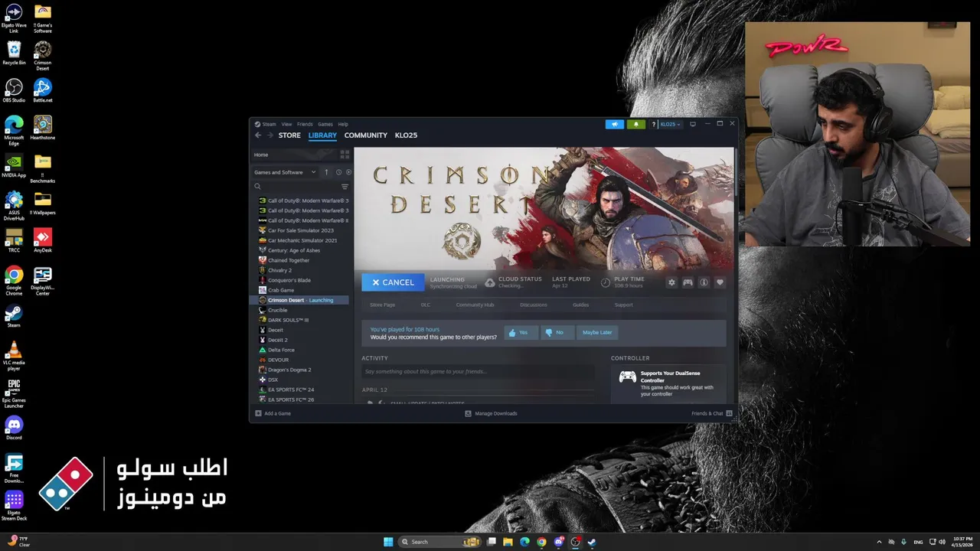
Task: Open Crimson Desert Guides link
Action: [x=581, y=305]
